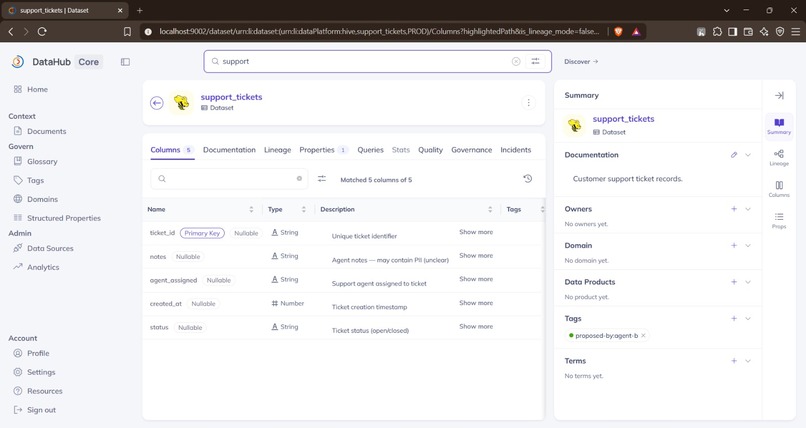Open Data Sources

click(50, 249)
